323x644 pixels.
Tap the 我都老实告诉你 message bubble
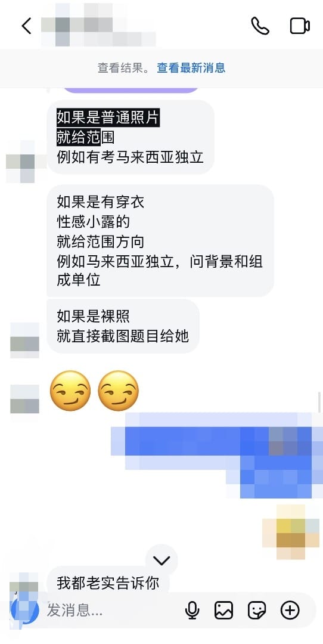coord(108,583)
